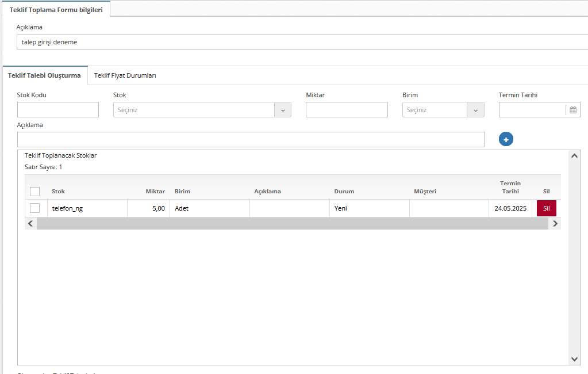Image resolution: width=588 pixels, height=374 pixels.
Task: Switch to Teklif Fiyat Durumları tab
Action: tap(125, 76)
